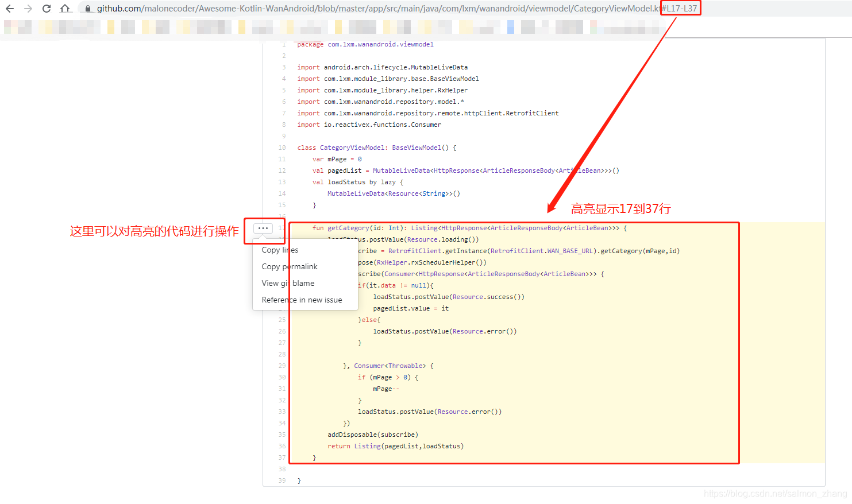Click line number 8
This screenshot has height=504, width=852.
pyautogui.click(x=284, y=125)
